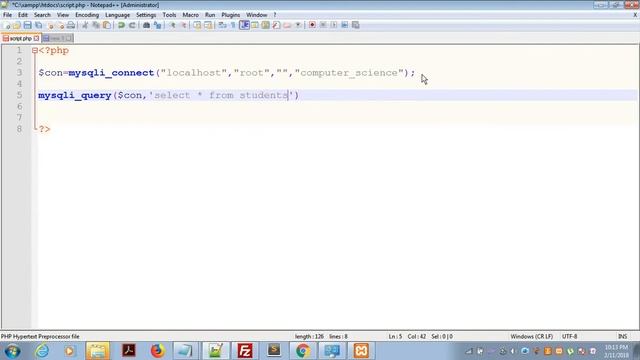This screenshot has width=640, height=360.
Task: Open FileZilla from the taskbar
Action: coord(244,351)
